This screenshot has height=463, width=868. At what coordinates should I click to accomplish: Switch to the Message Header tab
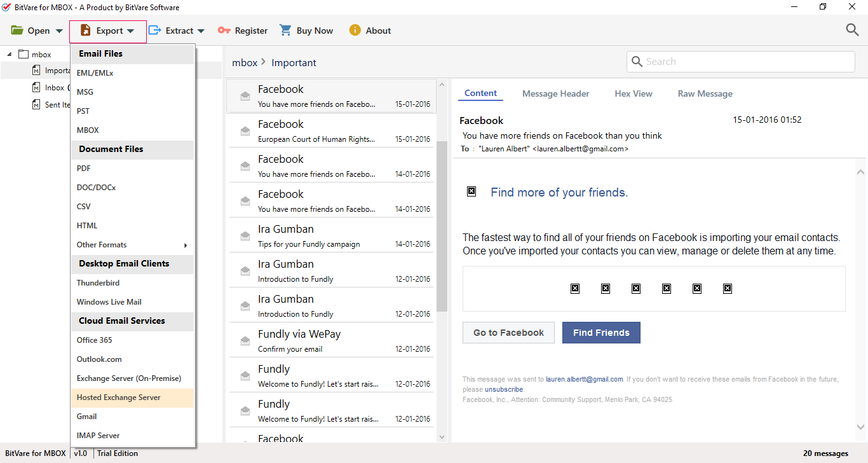click(x=555, y=93)
